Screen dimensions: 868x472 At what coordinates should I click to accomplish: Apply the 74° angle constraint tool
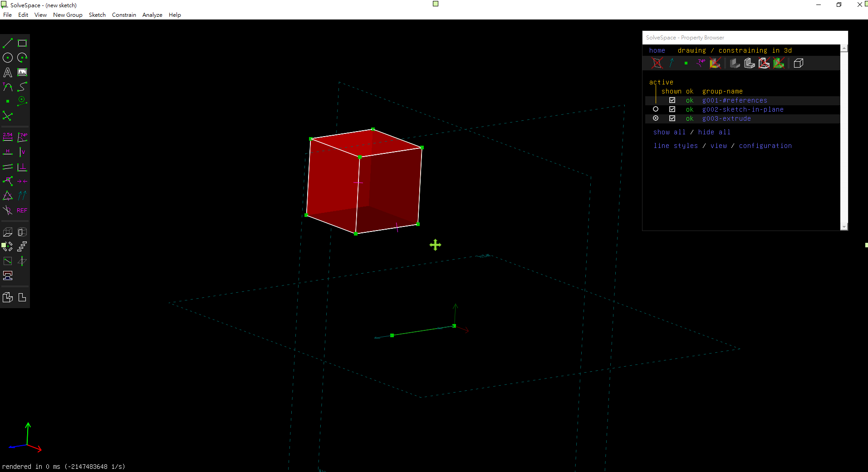22,137
